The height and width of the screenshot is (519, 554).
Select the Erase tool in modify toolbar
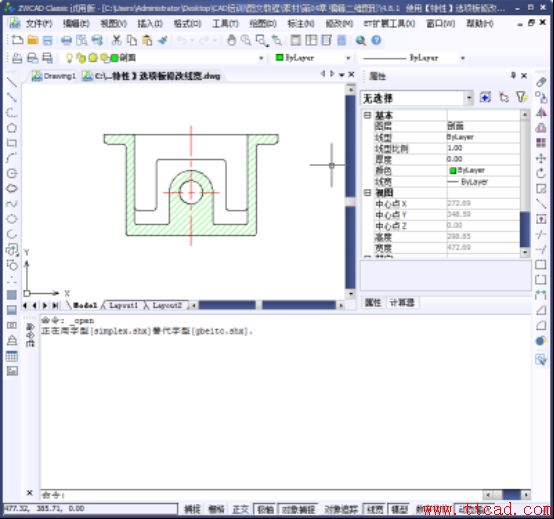point(541,82)
